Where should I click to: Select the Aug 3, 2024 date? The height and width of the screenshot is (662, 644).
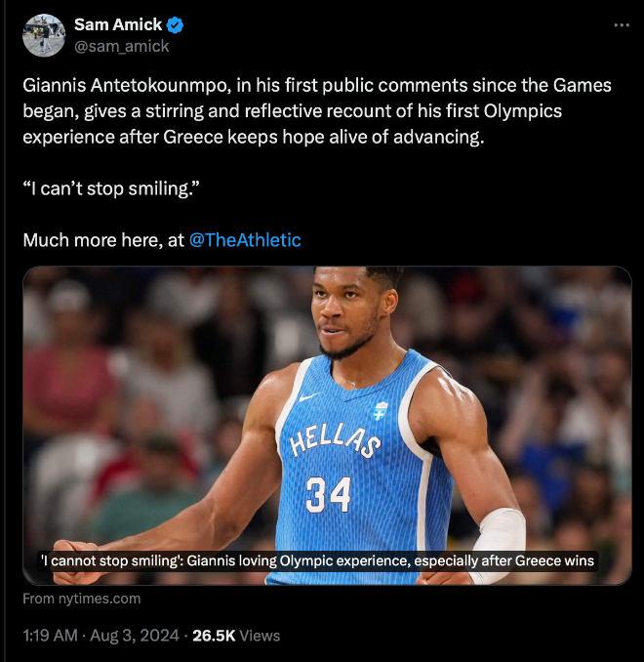tap(135, 636)
